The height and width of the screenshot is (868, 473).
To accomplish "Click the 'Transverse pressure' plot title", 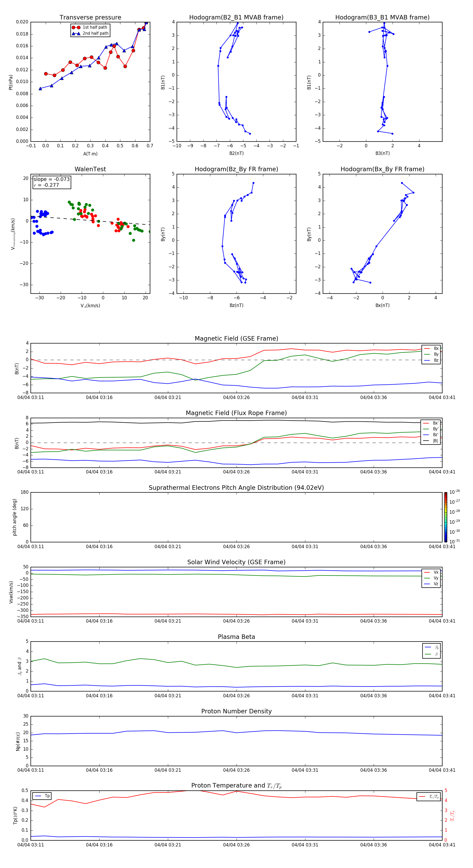I will pos(90,18).
